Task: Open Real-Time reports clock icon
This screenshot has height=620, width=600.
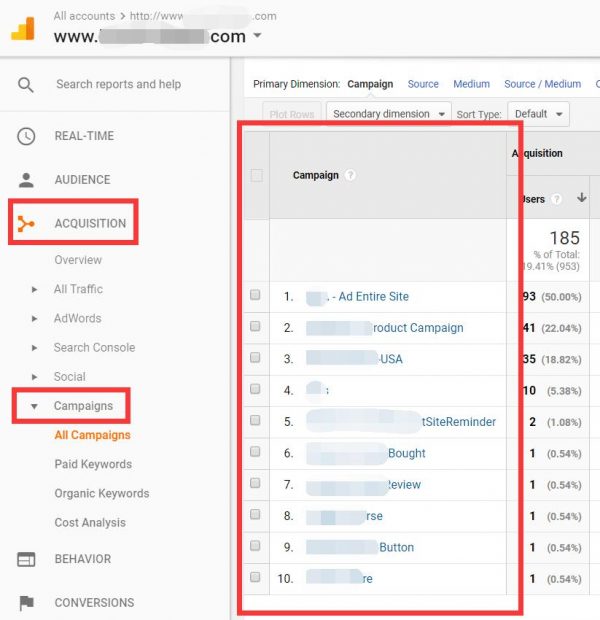Action: coord(26,136)
